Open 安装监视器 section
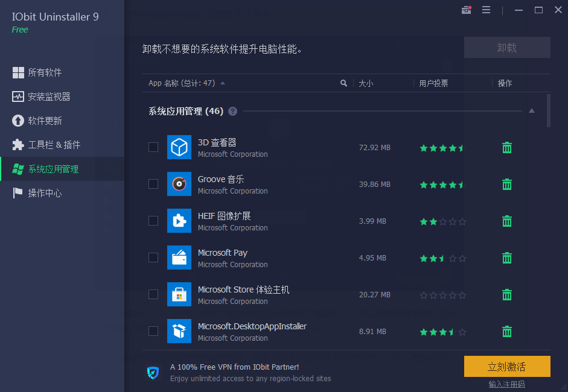568x392 pixels. tap(62, 96)
